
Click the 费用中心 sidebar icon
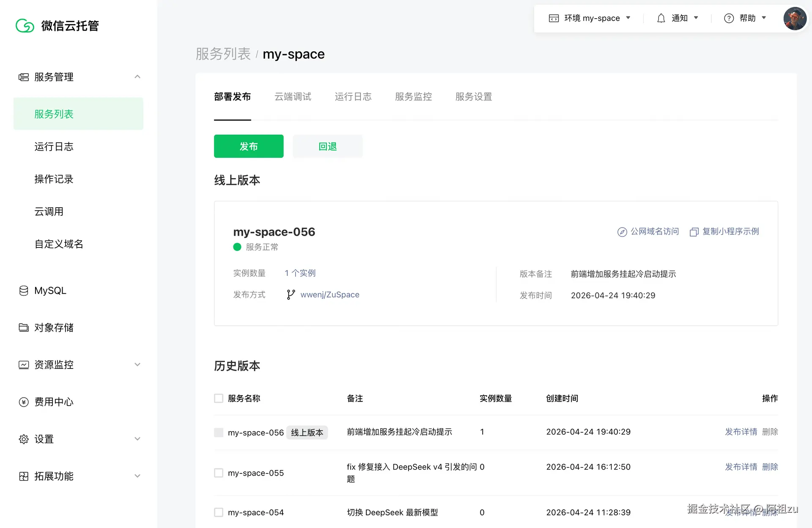[24, 402]
